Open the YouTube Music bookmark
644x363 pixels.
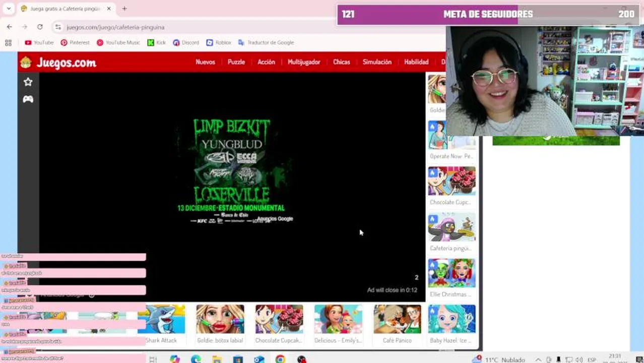(118, 43)
